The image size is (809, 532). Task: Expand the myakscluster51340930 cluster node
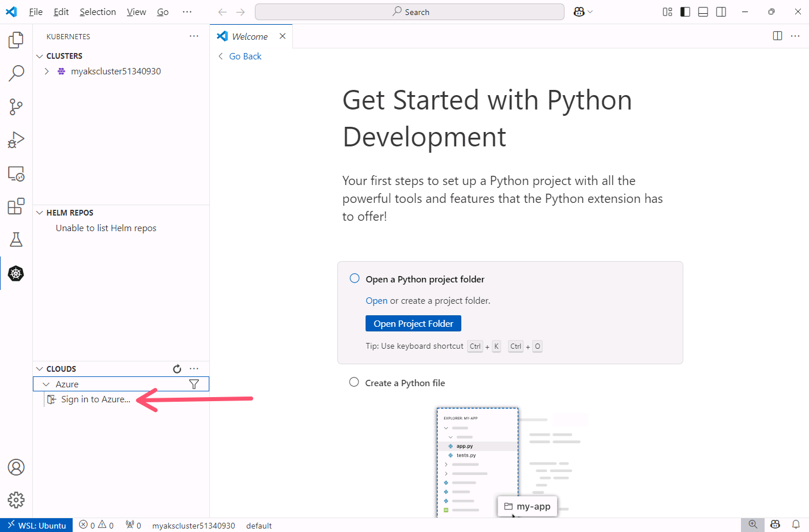click(47, 71)
